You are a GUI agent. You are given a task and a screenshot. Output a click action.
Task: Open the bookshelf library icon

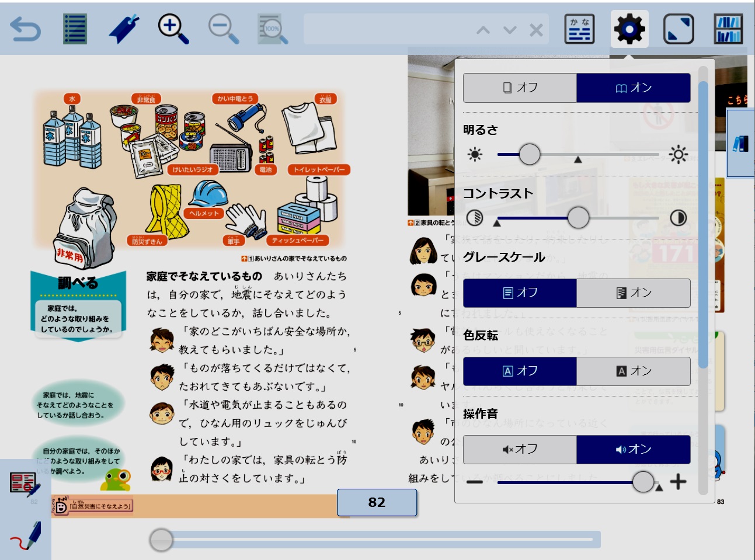tap(728, 29)
